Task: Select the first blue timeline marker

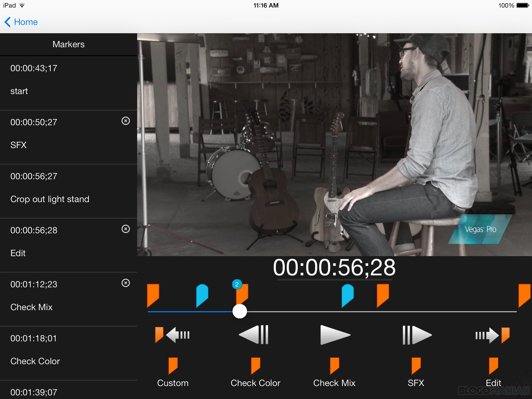Action: [x=202, y=296]
